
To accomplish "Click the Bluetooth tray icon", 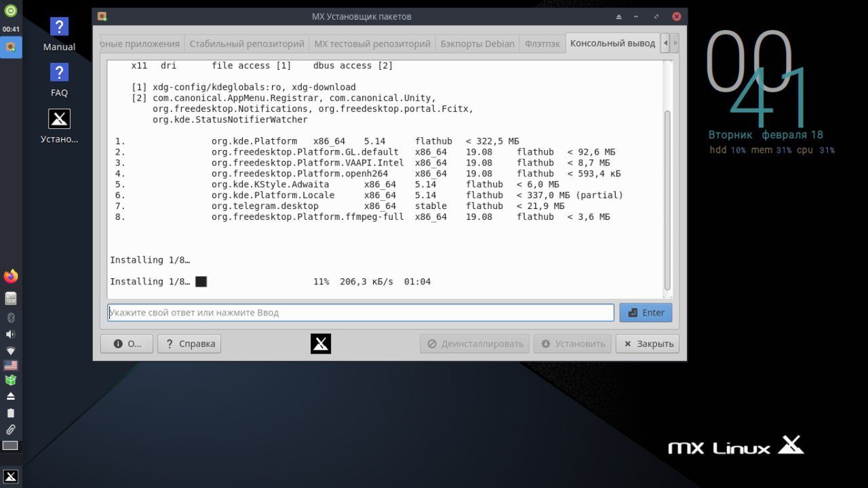I will point(11,318).
